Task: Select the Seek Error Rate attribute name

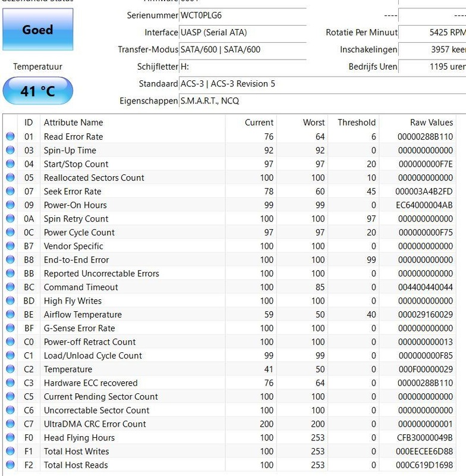Action: coord(73,191)
